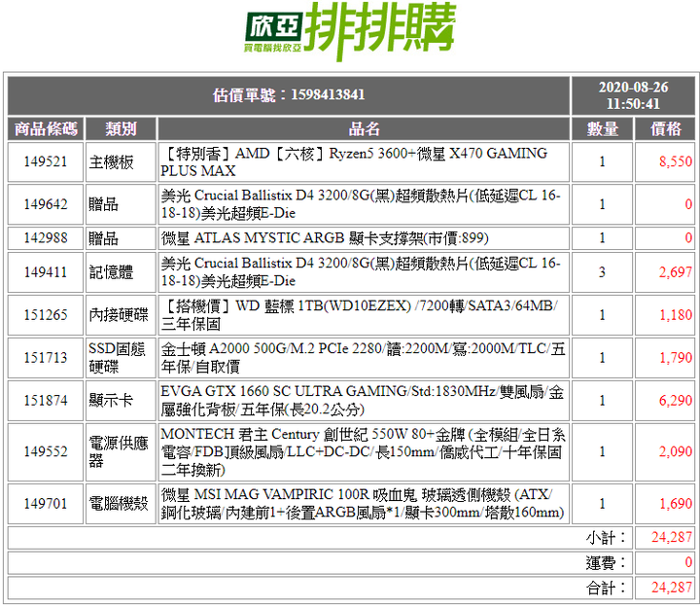
Task: Click the SSD固態硬碟 category cell
Action: (x=121, y=358)
